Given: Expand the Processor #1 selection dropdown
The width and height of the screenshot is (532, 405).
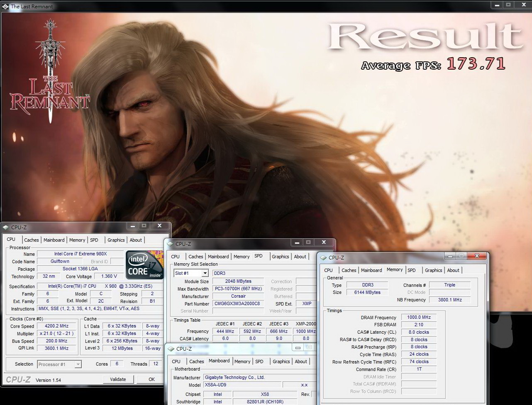Looking at the screenshot, I should 78,364.
